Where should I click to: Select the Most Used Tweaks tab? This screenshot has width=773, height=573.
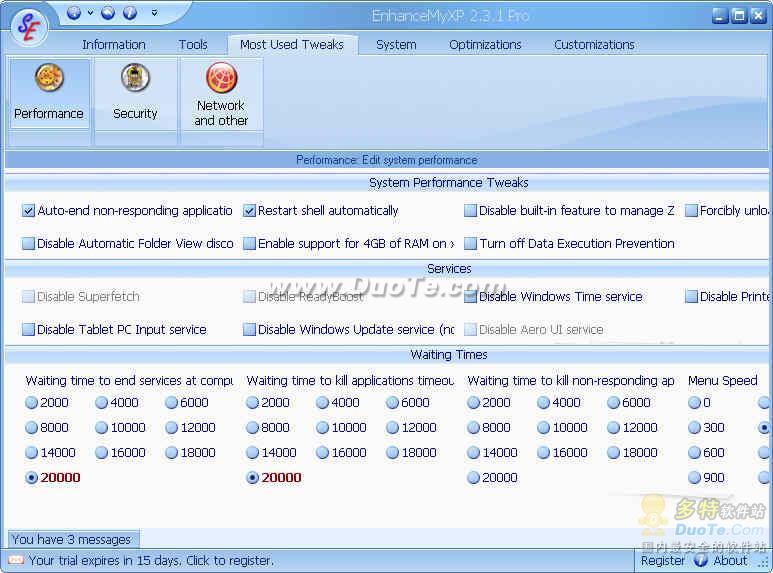coord(292,45)
